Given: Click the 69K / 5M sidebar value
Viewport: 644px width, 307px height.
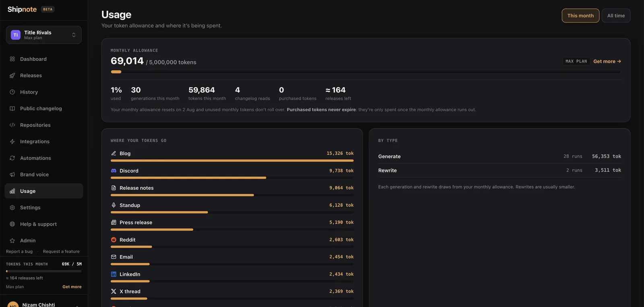Looking at the screenshot, I should tap(72, 264).
